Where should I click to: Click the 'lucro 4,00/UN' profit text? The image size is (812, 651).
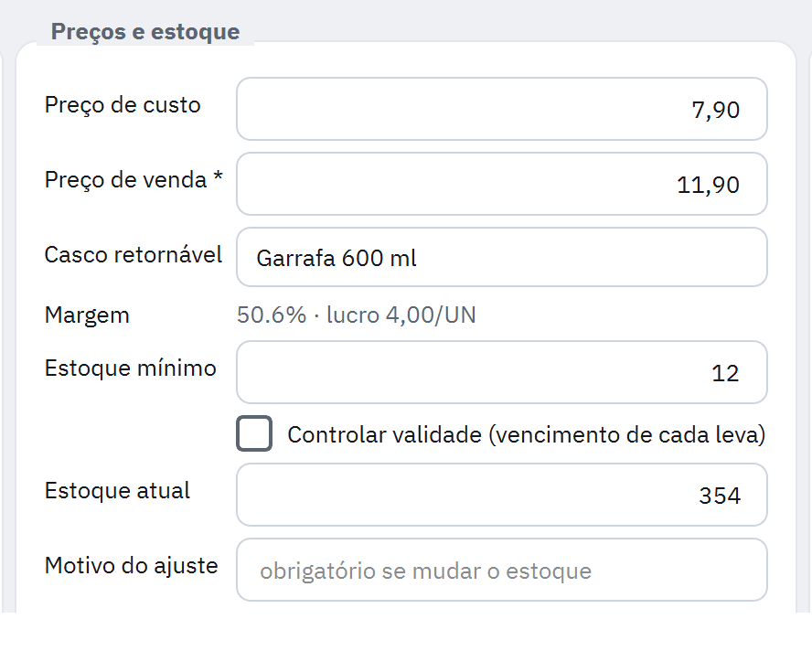[401, 315]
